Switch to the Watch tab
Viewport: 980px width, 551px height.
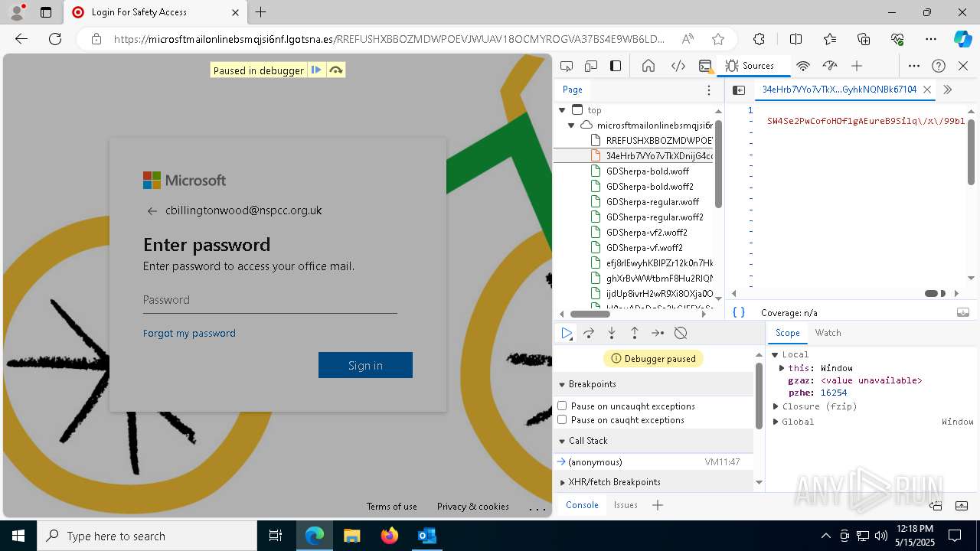[x=828, y=333]
